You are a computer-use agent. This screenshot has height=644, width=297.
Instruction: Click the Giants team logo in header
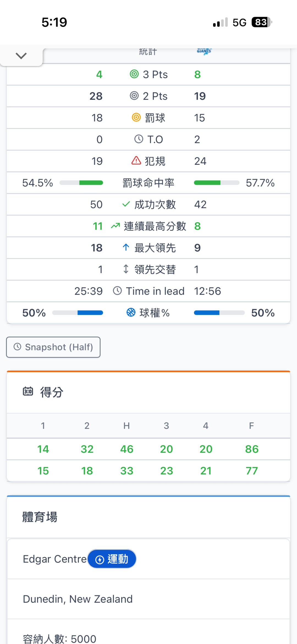(204, 51)
